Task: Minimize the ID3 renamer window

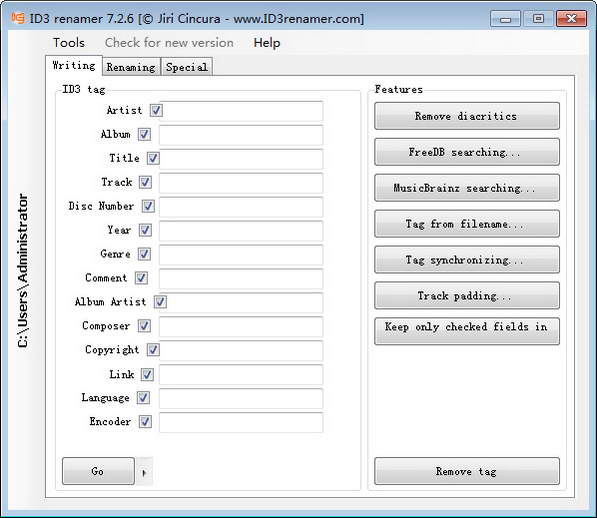Action: click(x=505, y=19)
